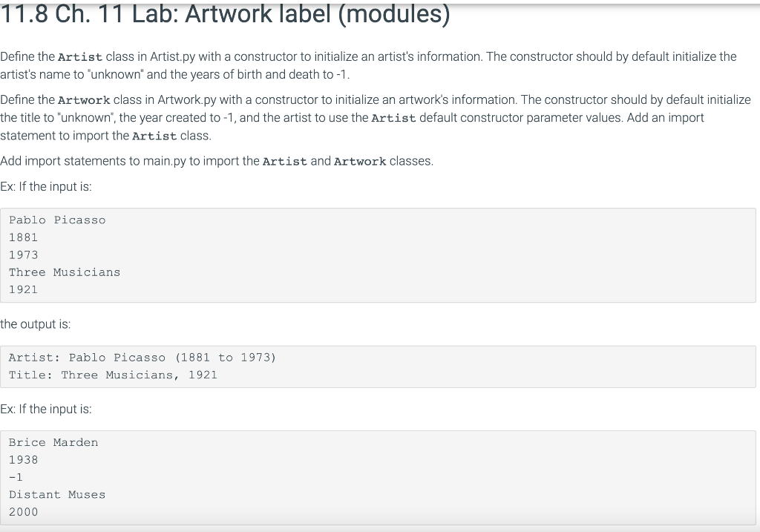Click 'Artist: Pablo Picasso (1881 to 1973)' output line
This screenshot has width=760, height=532.
click(x=142, y=358)
